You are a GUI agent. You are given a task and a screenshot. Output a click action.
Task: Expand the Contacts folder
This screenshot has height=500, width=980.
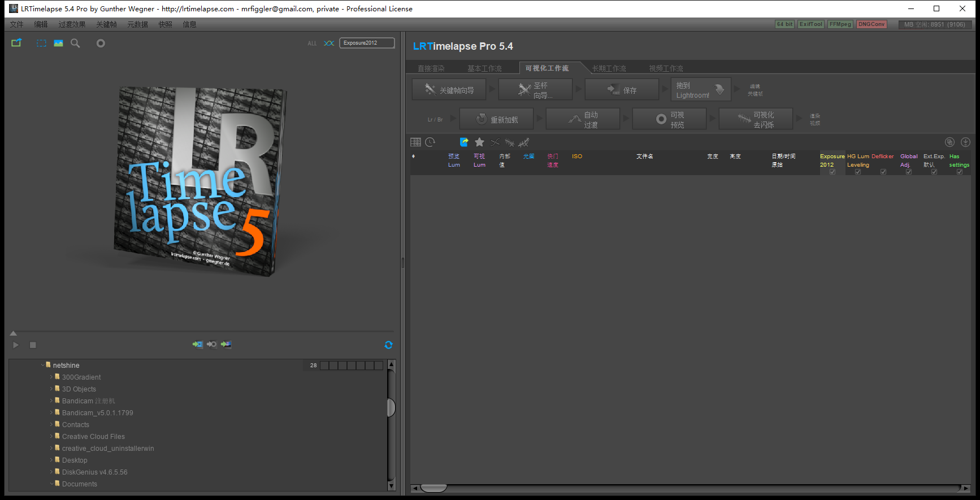pos(51,424)
